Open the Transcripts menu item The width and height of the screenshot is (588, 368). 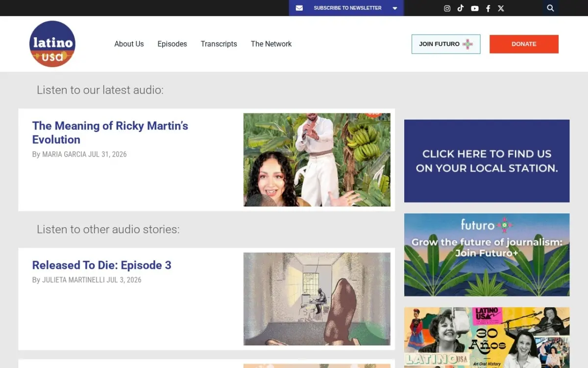[219, 44]
